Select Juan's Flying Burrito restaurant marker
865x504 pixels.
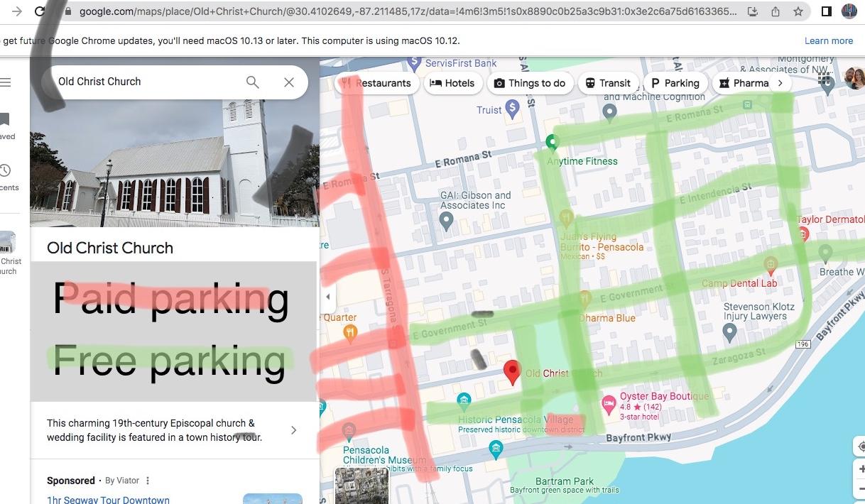pos(566,217)
